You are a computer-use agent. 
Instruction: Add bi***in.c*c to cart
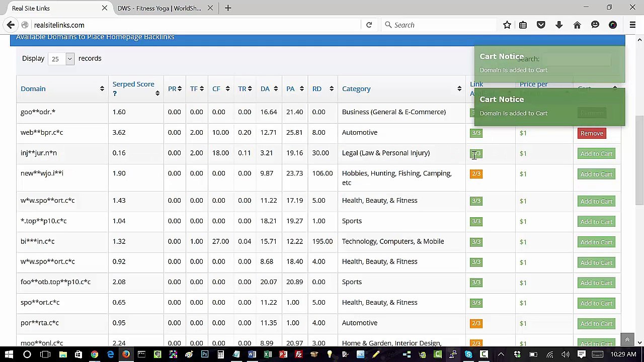pos(596,242)
